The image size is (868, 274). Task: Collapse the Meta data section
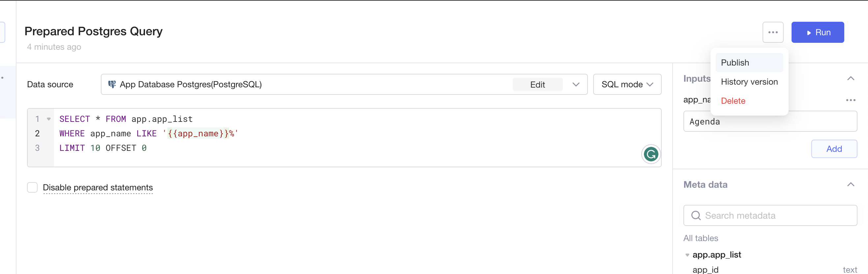pyautogui.click(x=851, y=184)
